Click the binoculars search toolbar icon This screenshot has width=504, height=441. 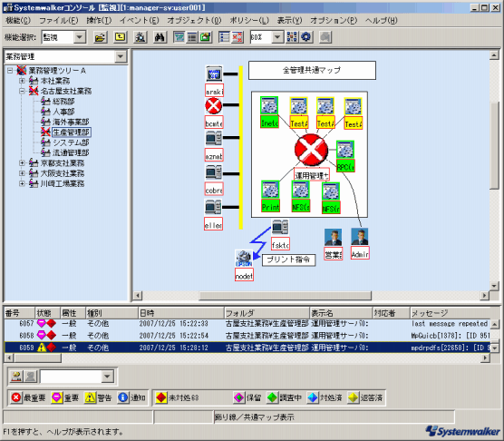point(160,37)
